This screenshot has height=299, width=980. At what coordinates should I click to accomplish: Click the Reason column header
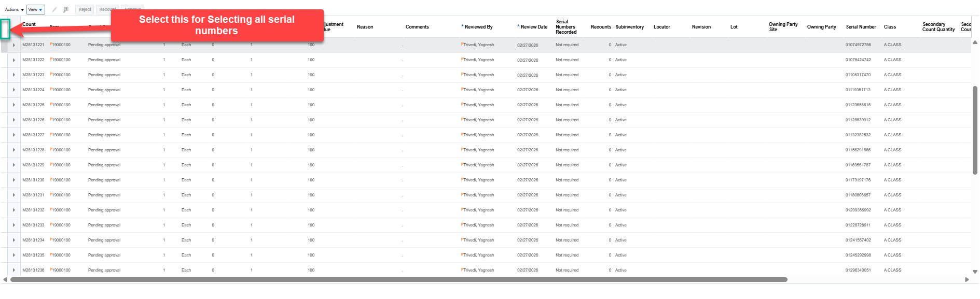coord(365,27)
